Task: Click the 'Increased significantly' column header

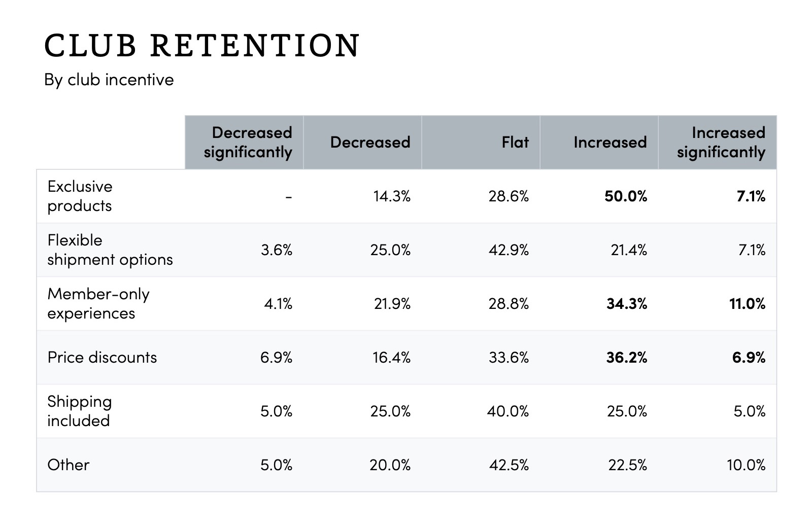Action: coord(721,142)
